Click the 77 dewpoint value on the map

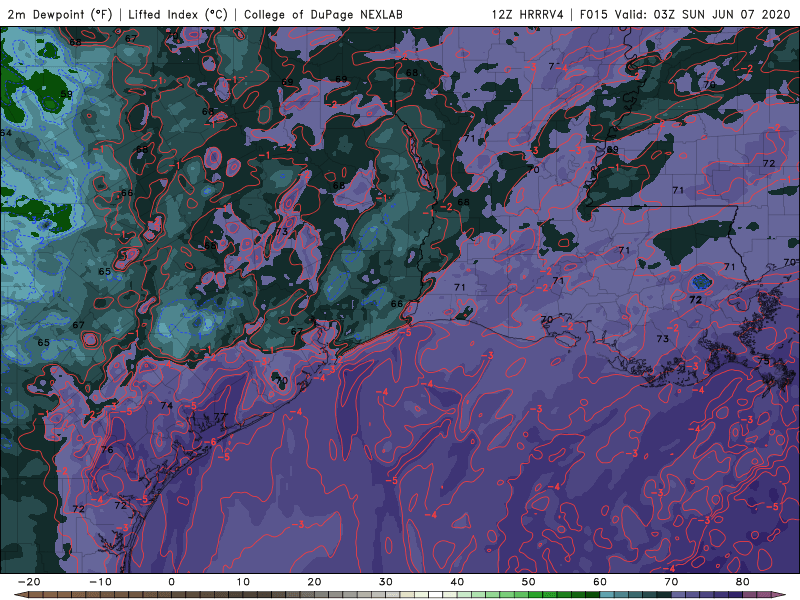tap(220, 417)
